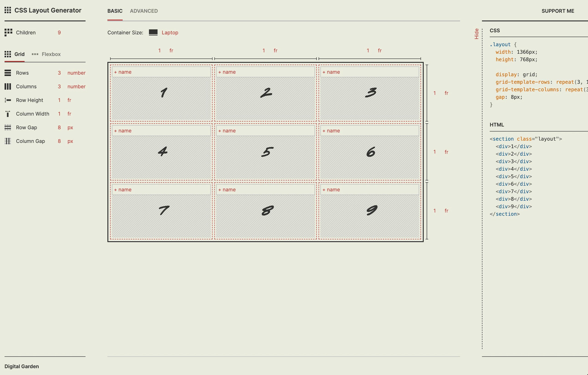Click the '<div>5</div>' HTML line
588x375 pixels.
tap(514, 176)
